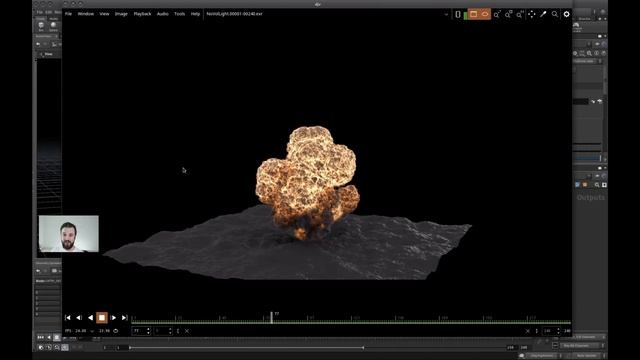Click the second zoom magnifier icon

click(508, 14)
